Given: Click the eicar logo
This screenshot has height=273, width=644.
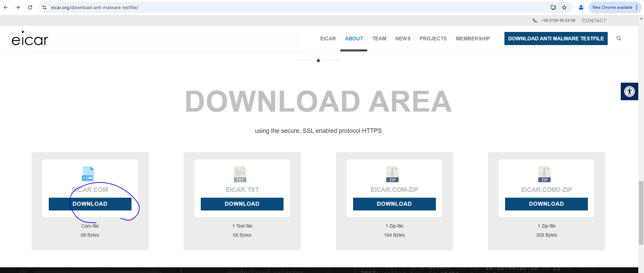Looking at the screenshot, I should (x=30, y=38).
